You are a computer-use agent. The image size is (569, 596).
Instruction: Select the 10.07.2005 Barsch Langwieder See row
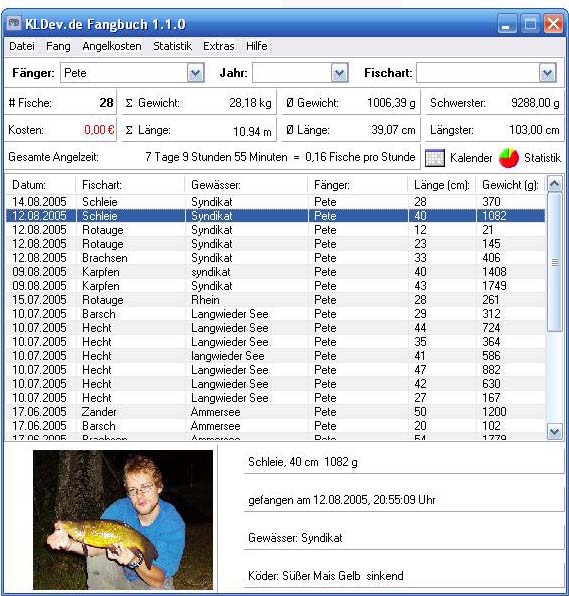coord(276,314)
